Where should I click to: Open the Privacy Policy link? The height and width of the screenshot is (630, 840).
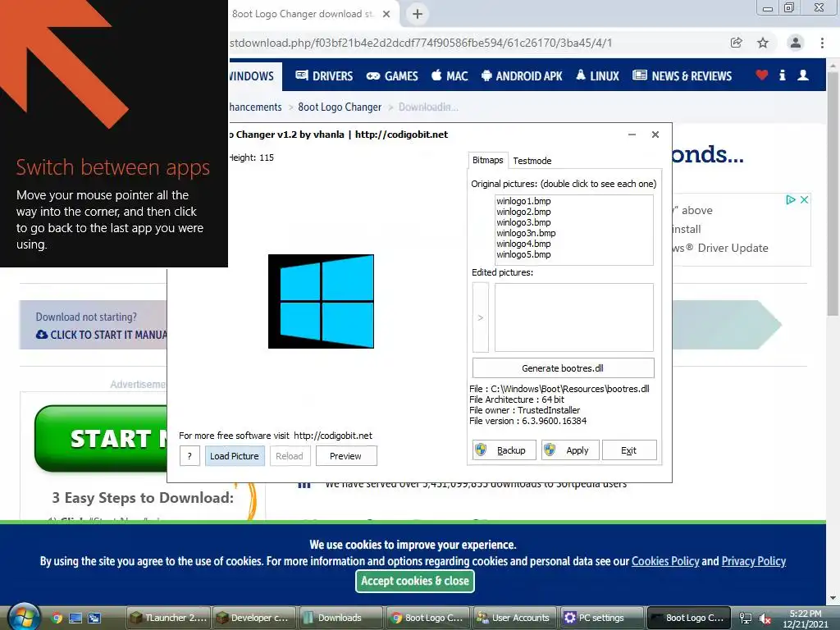[754, 561]
